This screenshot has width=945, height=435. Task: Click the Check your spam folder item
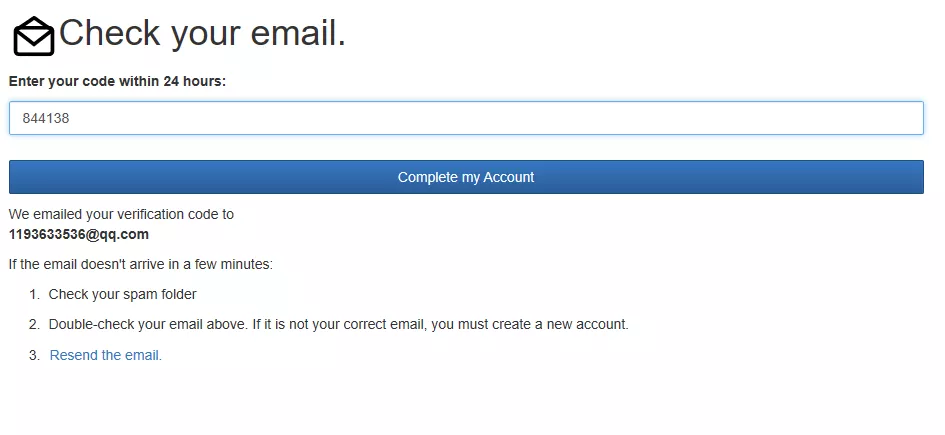pos(122,295)
